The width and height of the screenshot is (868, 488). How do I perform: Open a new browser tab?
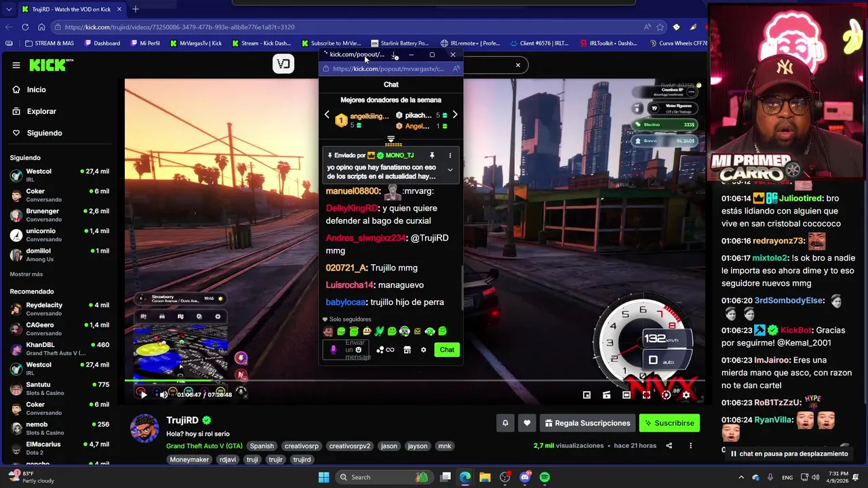(135, 9)
